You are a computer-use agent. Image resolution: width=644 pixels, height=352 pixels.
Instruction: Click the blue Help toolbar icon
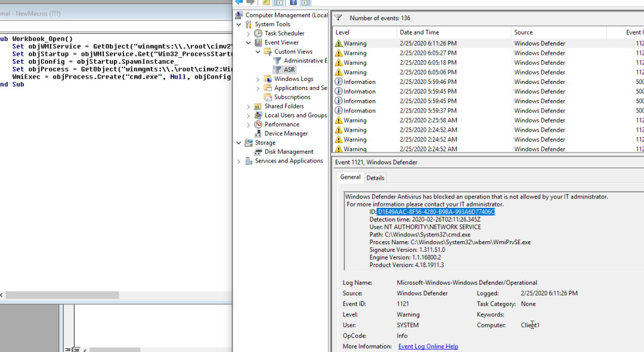tap(293, 2)
